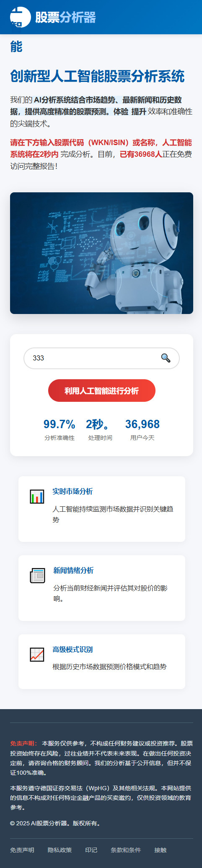The width and height of the screenshot is (202, 868).
Task: Click the stock code input field containing 333
Action: [101, 358]
